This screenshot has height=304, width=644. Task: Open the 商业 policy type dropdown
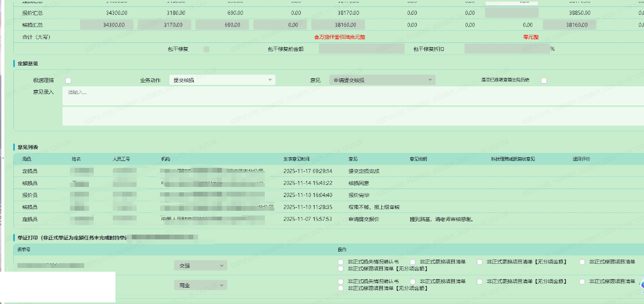click(200, 285)
